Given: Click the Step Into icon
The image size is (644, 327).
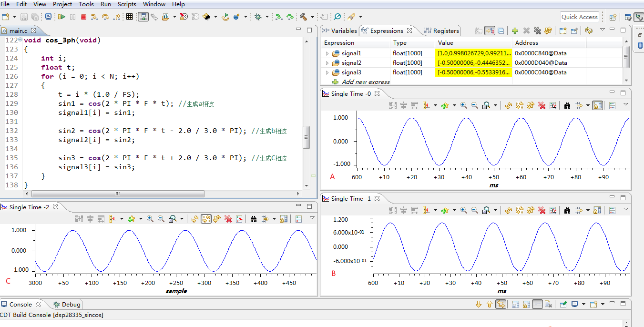Looking at the screenshot, I should coord(94,17).
